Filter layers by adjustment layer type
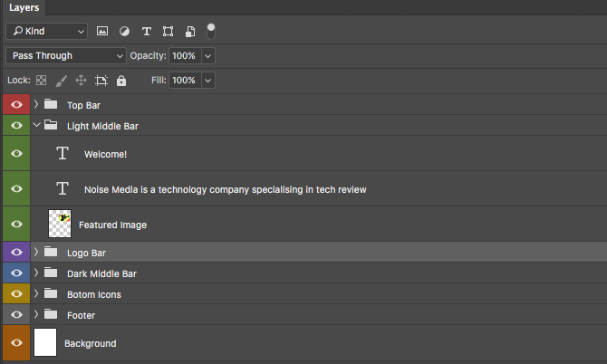The width and height of the screenshot is (607, 364). point(124,31)
